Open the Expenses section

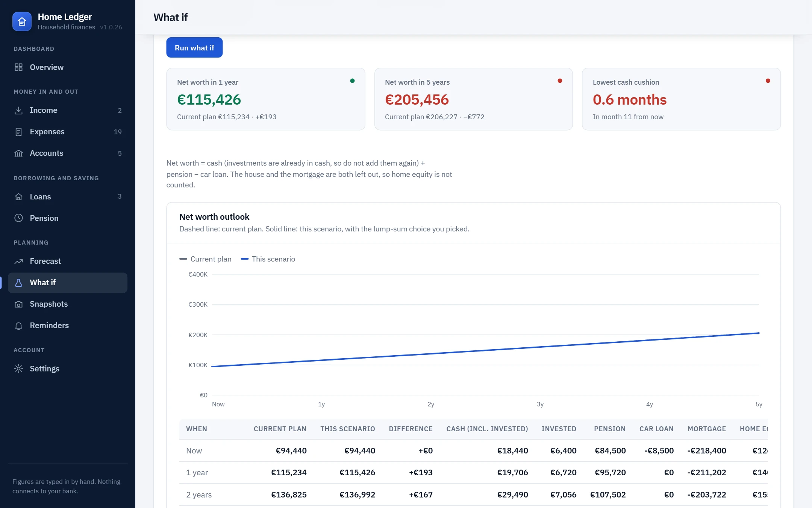[x=68, y=132]
